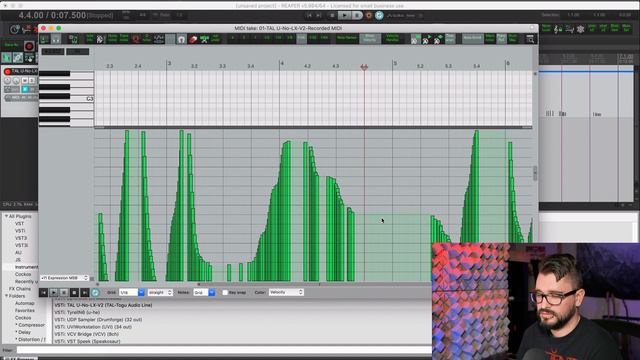Viewport: 640px width, 360px height.
Task: Click stop in the MIDI editor transport
Action: tap(74, 293)
